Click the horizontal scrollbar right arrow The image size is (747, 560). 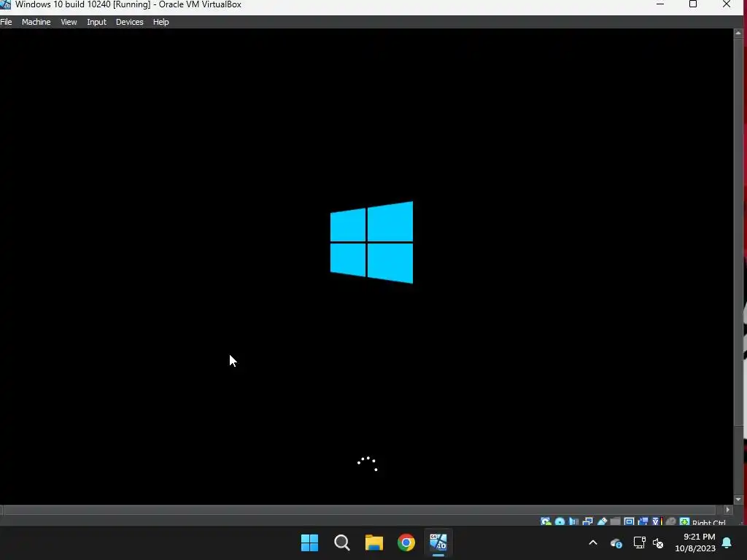pyautogui.click(x=727, y=510)
